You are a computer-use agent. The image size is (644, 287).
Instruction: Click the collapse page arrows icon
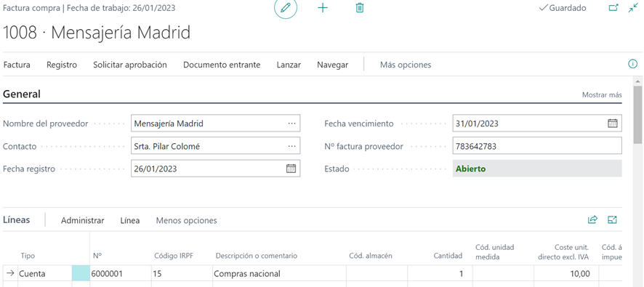633,8
